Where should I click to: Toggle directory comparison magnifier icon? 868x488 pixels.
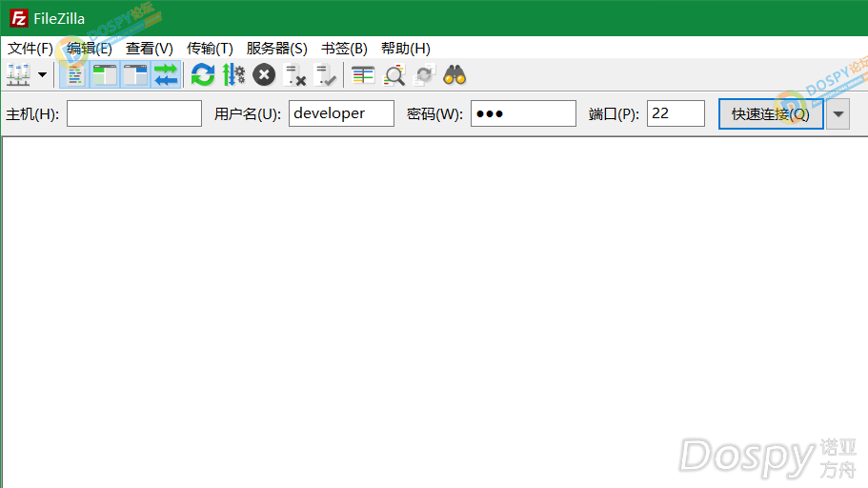coord(394,74)
